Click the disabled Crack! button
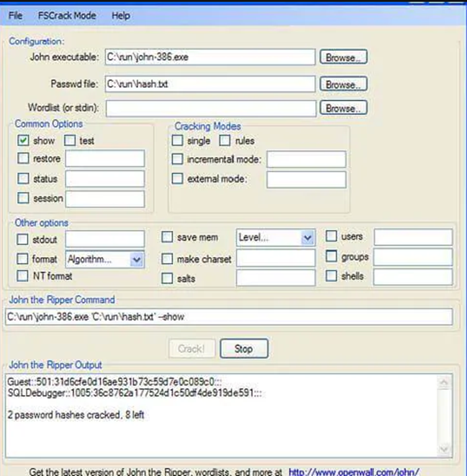Viewport: 467px width, 476px height. (192, 349)
